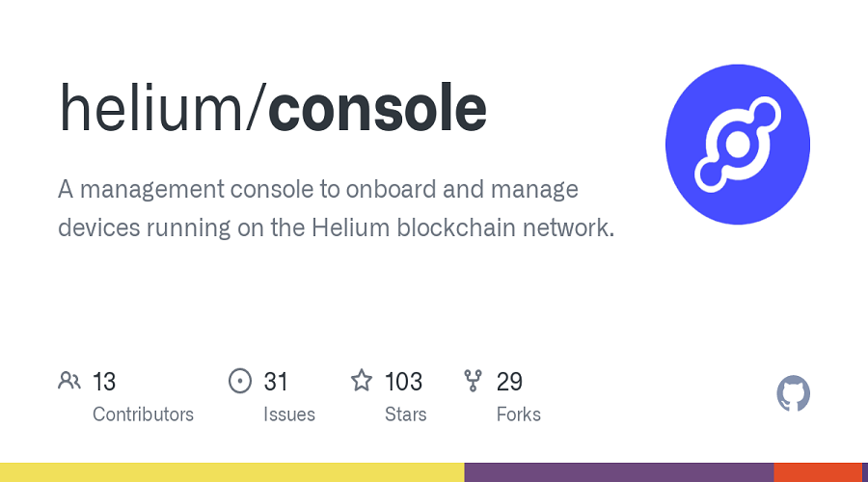
Task: Click the 29 forks number
Action: 509,382
